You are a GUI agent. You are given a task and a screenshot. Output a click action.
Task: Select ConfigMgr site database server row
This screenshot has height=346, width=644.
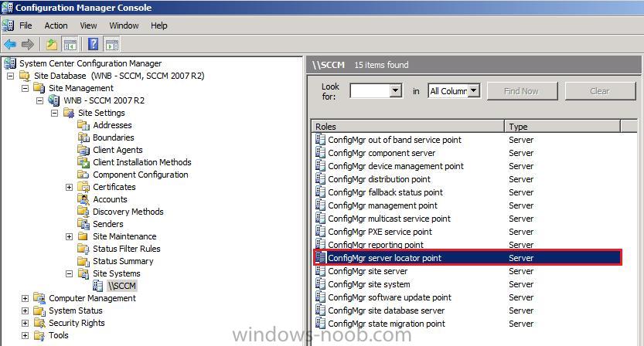468,310
